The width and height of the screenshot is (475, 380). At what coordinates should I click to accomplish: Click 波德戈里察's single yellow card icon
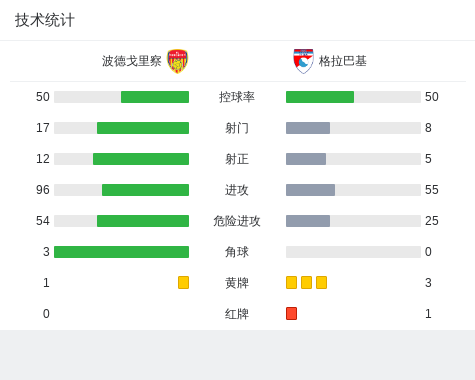tap(183, 282)
